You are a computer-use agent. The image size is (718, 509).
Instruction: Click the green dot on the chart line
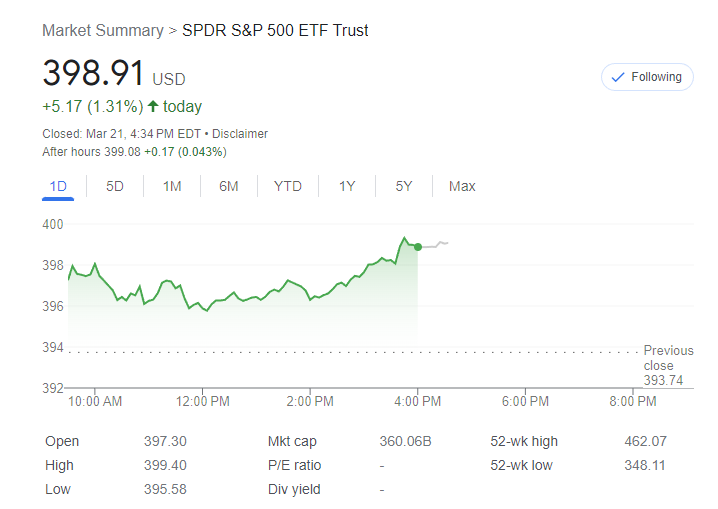click(417, 246)
